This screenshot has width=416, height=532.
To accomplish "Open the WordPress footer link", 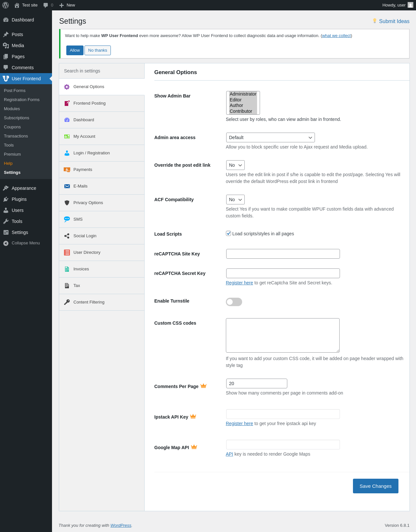I will pyautogui.click(x=121, y=526).
